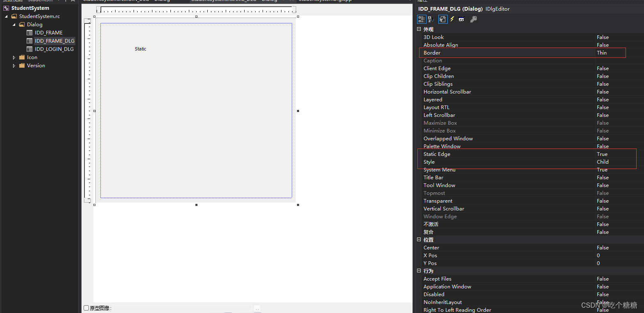
Task: Select the Dialog folder node
Action: (x=35, y=25)
